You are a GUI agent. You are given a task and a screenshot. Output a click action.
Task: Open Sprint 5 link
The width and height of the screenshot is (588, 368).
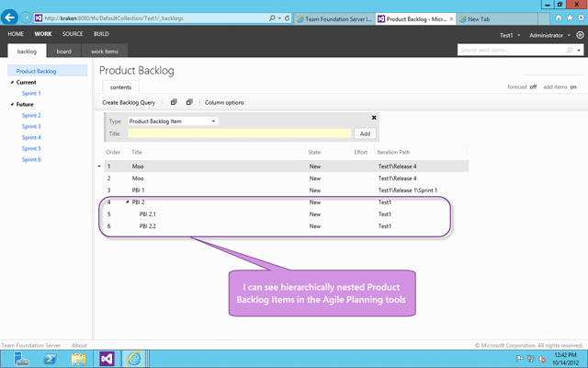(31, 148)
